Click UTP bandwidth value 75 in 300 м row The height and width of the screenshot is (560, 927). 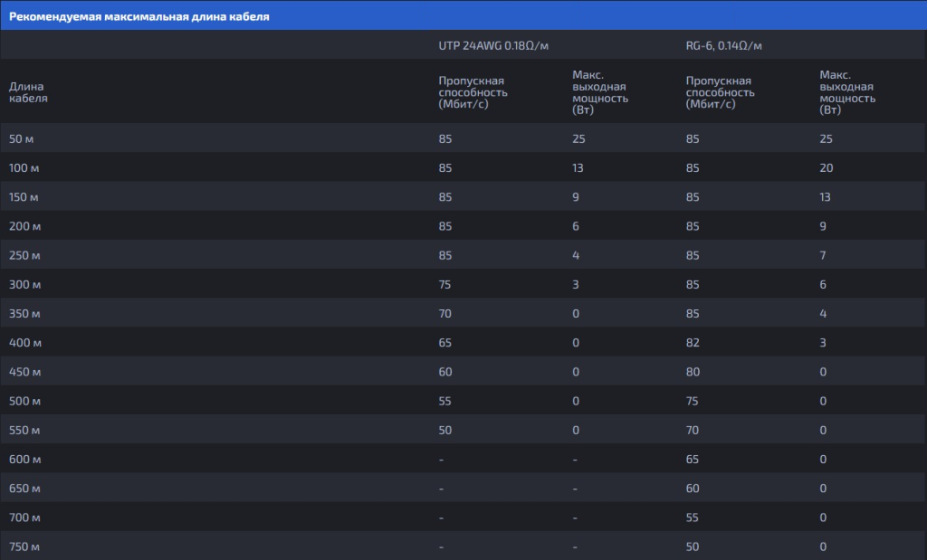pos(444,285)
